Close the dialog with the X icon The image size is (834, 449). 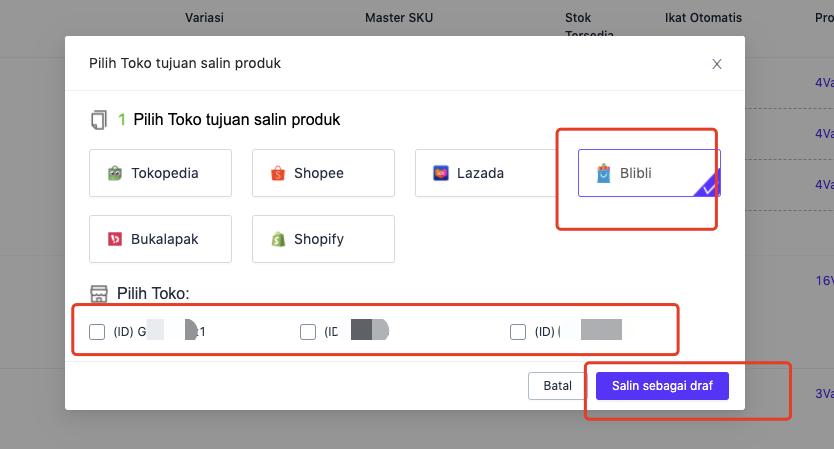point(717,64)
